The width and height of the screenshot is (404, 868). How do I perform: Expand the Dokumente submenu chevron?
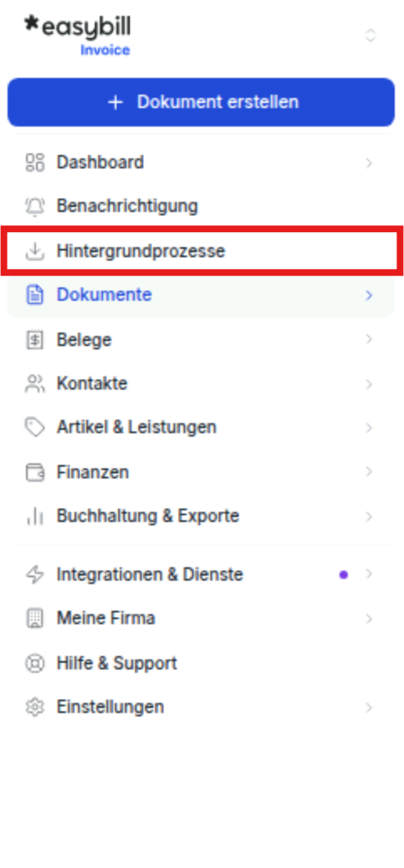(369, 295)
